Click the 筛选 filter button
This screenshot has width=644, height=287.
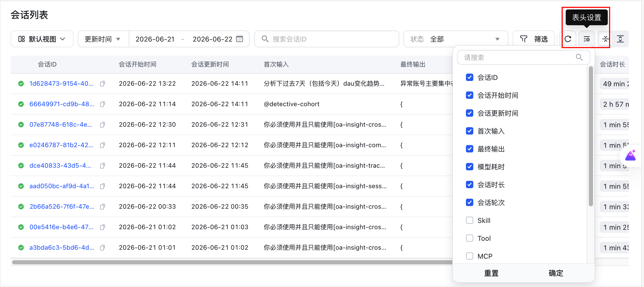(534, 39)
